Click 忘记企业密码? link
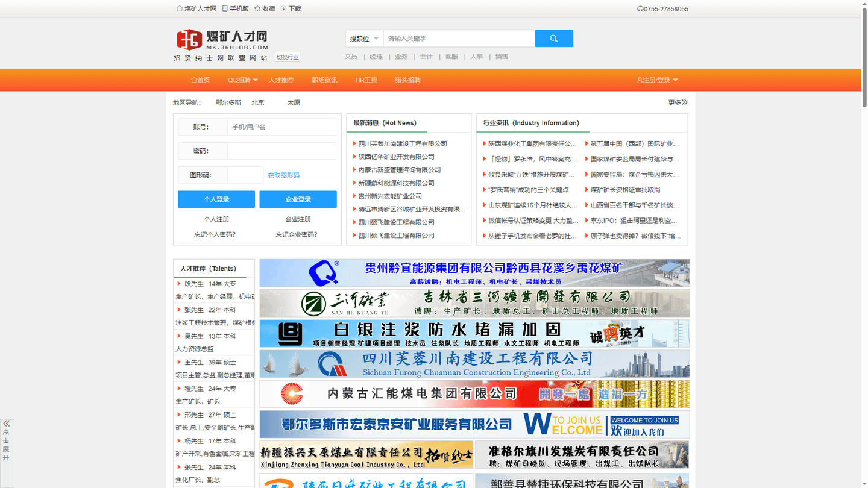This screenshot has height=488, width=868. (x=297, y=235)
